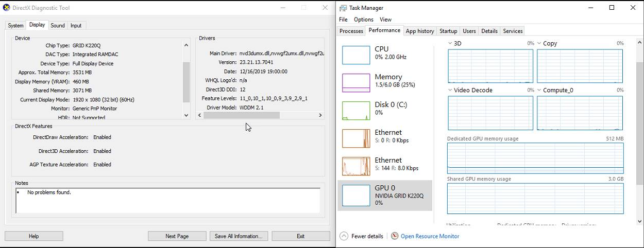This screenshot has width=644, height=248.
Task: Switch to the Input tab in DirectX tool
Action: click(76, 25)
